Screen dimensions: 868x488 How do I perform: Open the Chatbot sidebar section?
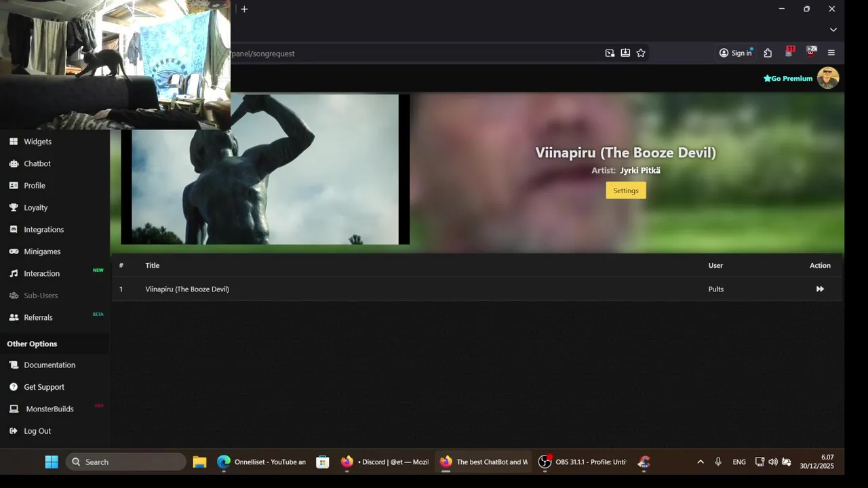coord(37,163)
